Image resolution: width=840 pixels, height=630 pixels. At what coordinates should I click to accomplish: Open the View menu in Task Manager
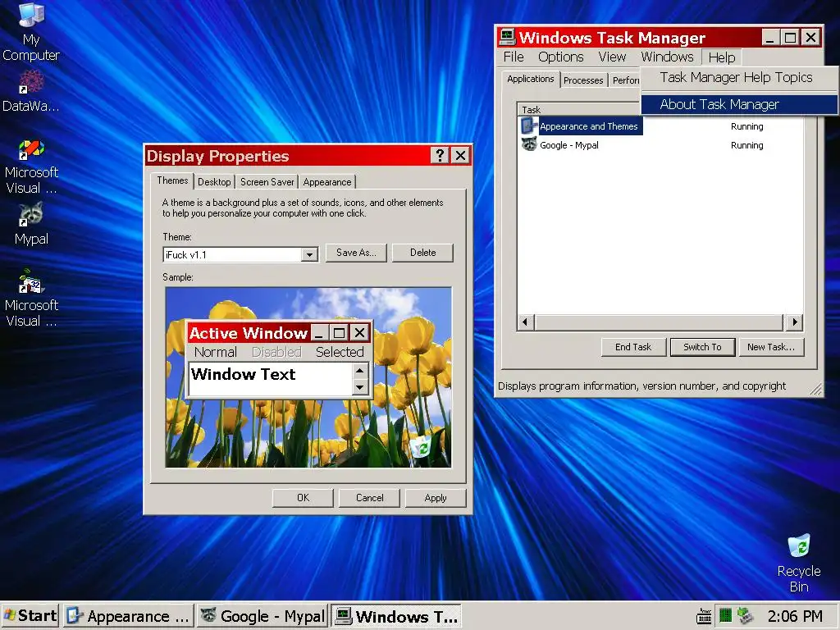[x=612, y=57]
